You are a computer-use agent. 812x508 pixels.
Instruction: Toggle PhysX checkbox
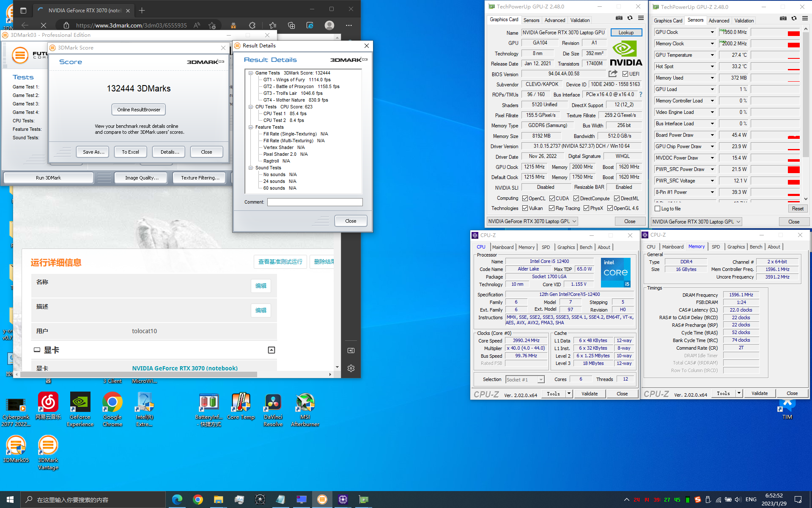586,208
